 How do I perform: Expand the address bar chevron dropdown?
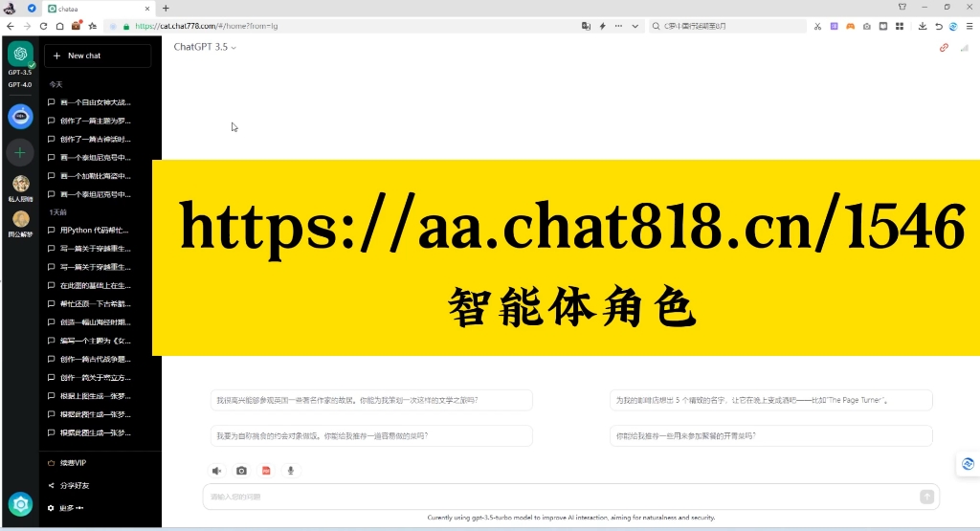point(635,26)
